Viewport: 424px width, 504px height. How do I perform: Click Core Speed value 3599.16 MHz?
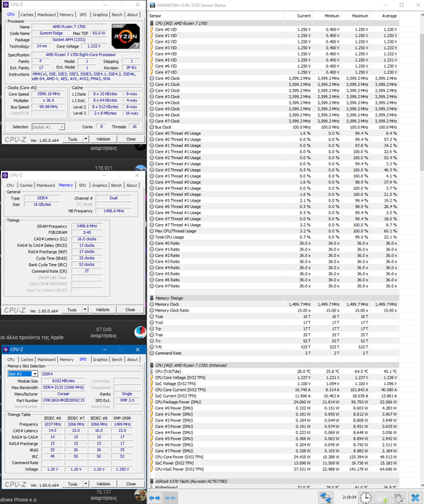[x=48, y=94]
